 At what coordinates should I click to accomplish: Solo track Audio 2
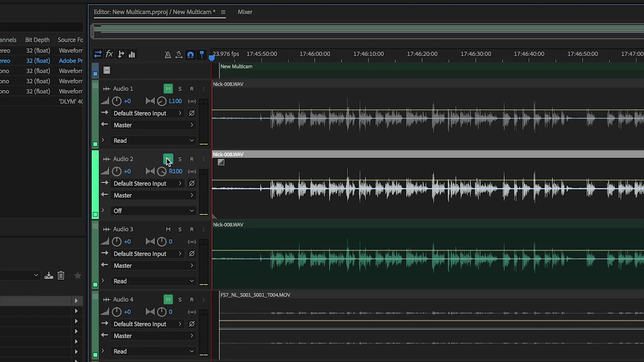[x=180, y=159]
